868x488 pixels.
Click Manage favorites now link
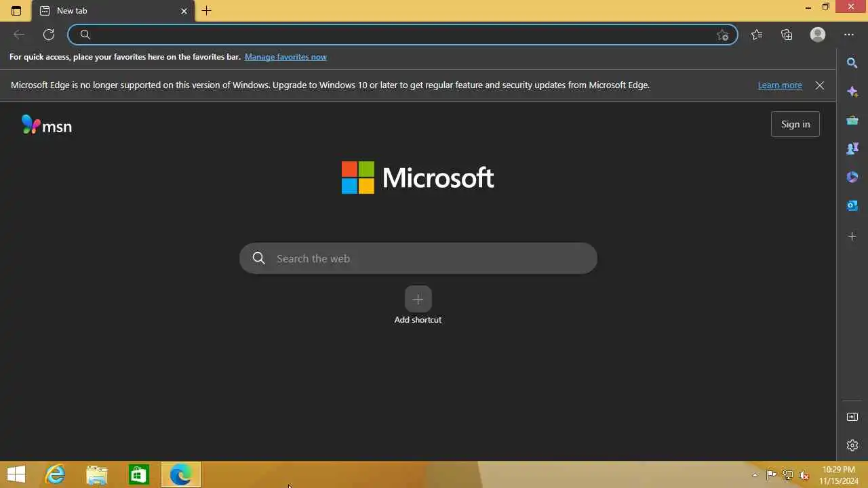pyautogui.click(x=285, y=57)
